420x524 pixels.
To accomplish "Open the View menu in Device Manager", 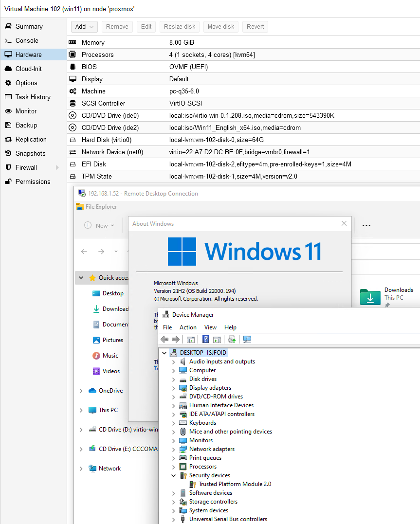I will pyautogui.click(x=210, y=327).
